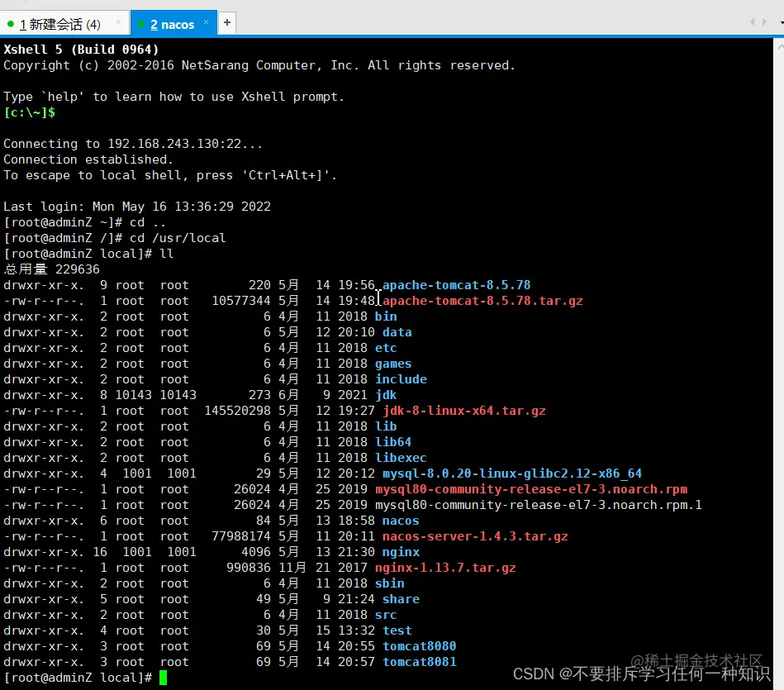
Task: Close the "2 nacos" tab
Action: 206,22
